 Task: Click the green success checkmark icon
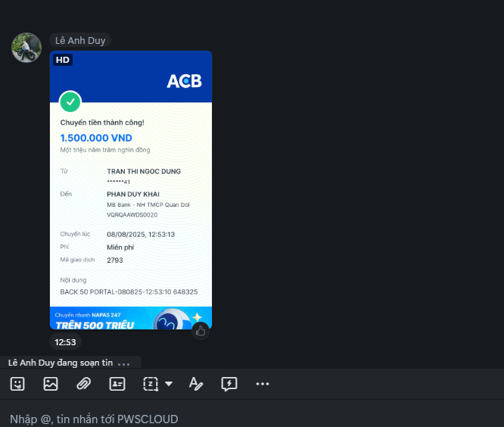pos(70,102)
